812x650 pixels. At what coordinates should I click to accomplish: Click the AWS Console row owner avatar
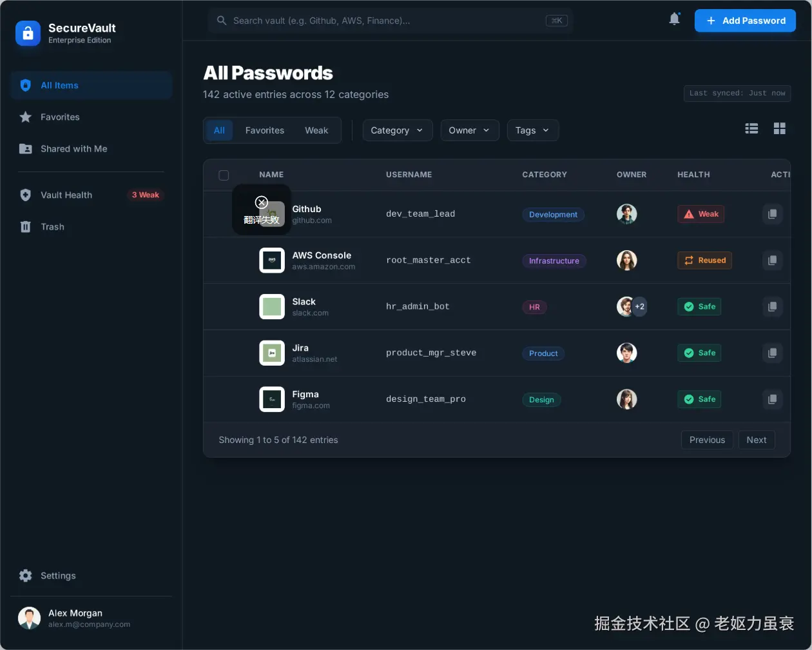[x=626, y=260]
